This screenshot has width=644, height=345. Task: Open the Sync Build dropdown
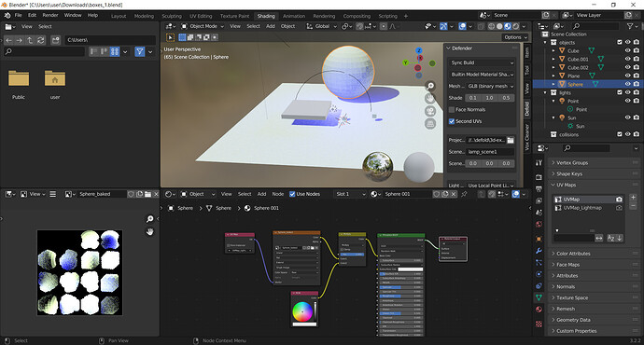pyautogui.click(x=482, y=62)
